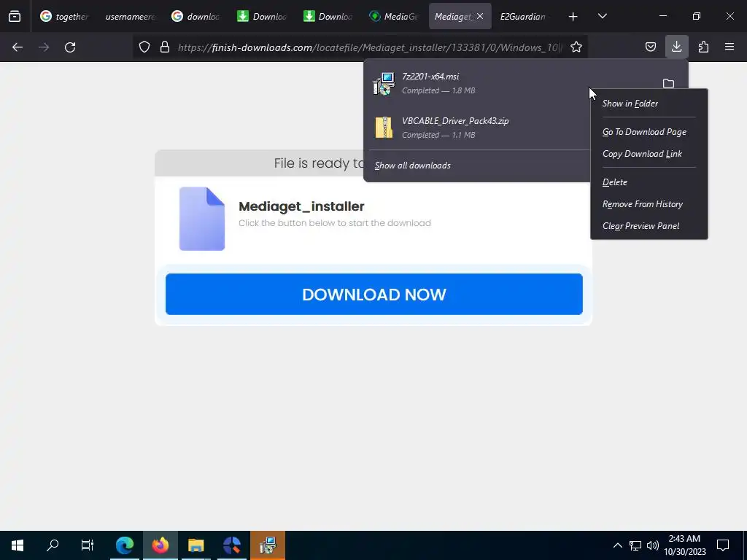This screenshot has height=560, width=747.
Task: Show 7z2201-x64.msi in its folder icon
Action: coord(668,83)
